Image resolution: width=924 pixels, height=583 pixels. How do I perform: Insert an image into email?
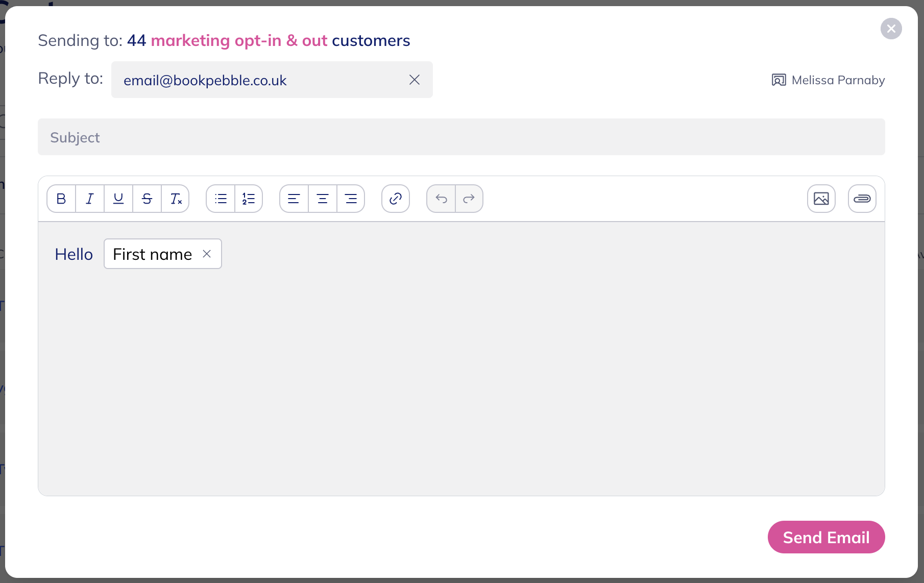[821, 199]
